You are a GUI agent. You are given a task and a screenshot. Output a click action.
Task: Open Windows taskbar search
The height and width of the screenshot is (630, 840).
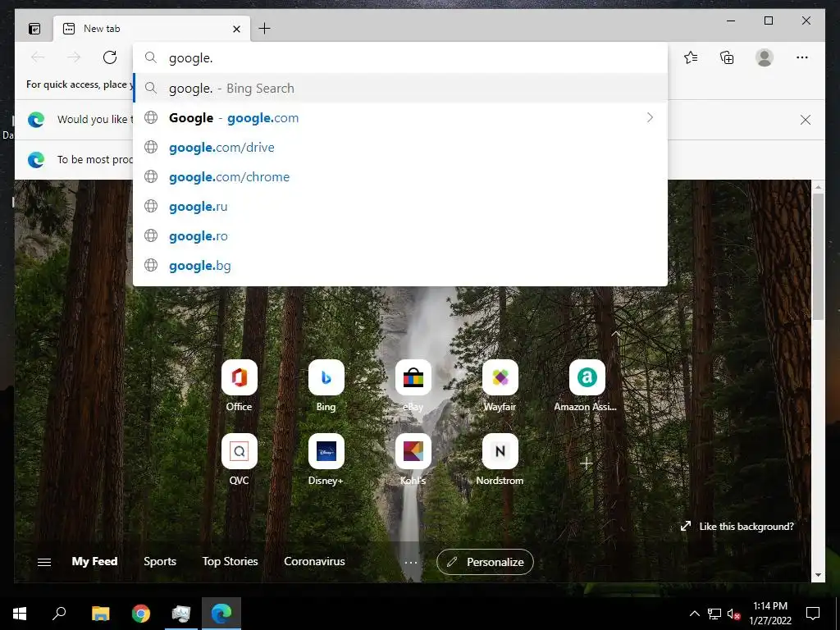(59, 614)
